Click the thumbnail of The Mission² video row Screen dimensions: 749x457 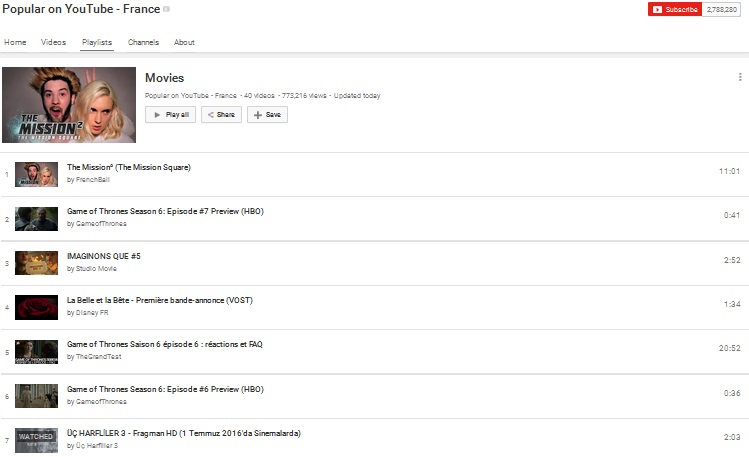click(36, 174)
